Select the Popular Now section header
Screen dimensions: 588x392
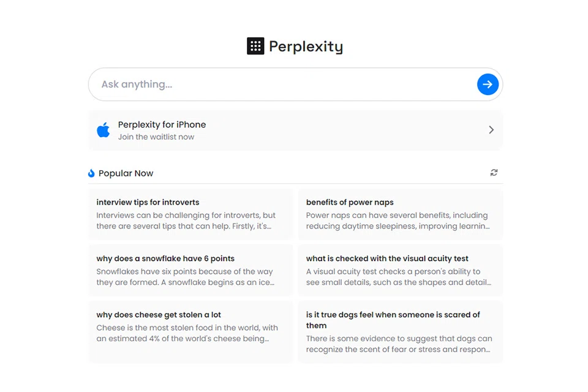[x=127, y=173]
